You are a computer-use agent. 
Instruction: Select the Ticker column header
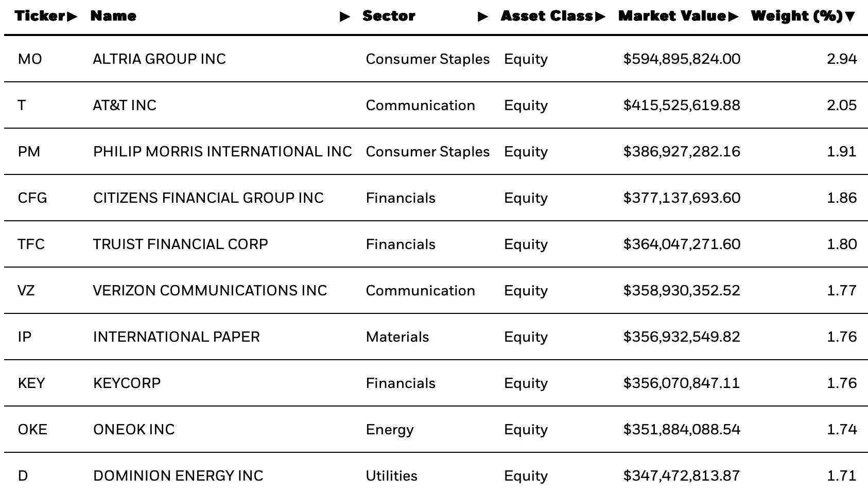(40, 16)
